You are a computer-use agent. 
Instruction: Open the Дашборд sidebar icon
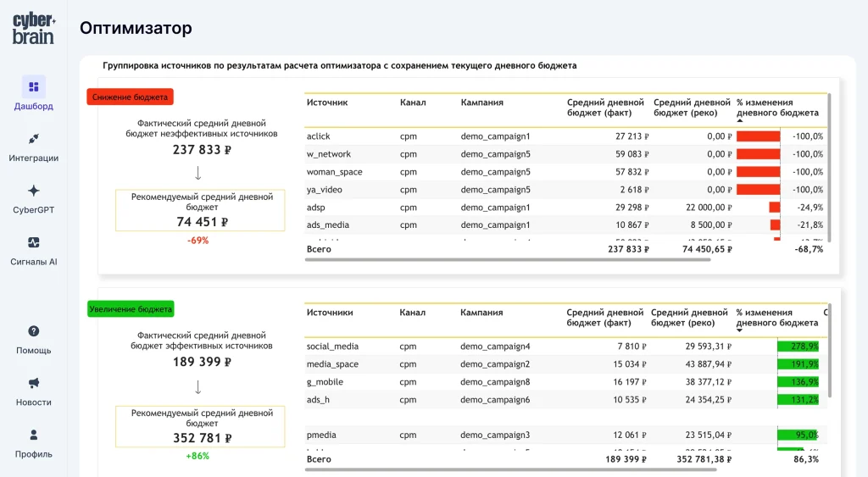[x=34, y=86]
